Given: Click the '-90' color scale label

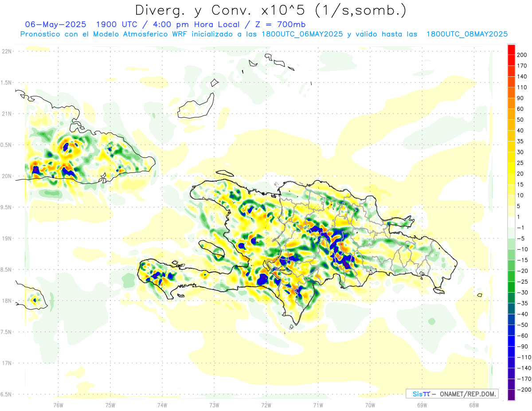Looking at the screenshot, I should (x=522, y=346).
